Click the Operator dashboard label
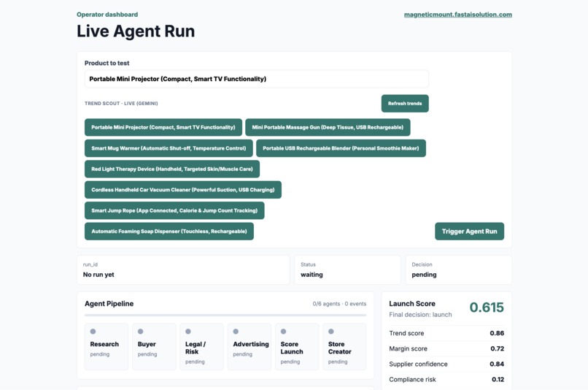 tap(107, 15)
